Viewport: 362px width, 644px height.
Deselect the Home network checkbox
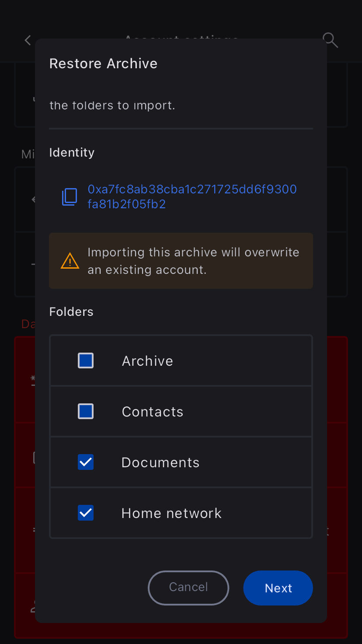86,513
